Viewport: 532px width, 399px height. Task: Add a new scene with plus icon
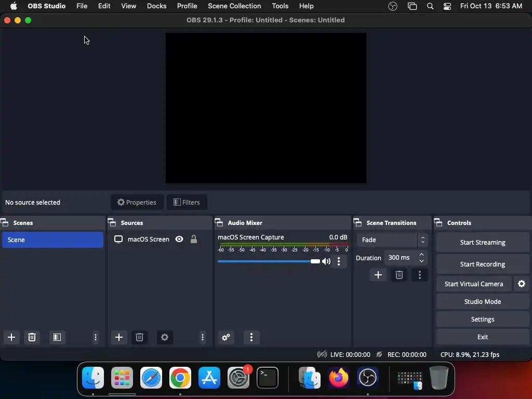coord(11,337)
